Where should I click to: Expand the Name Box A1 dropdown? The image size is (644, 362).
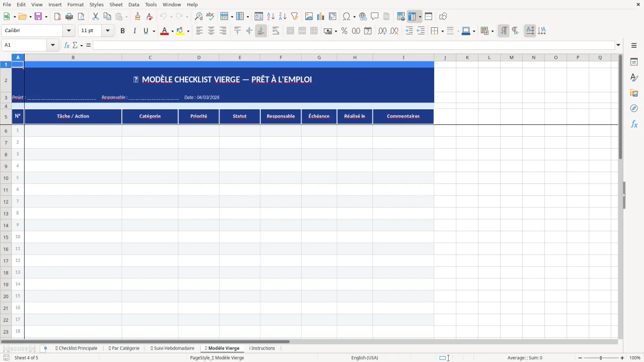(x=53, y=45)
